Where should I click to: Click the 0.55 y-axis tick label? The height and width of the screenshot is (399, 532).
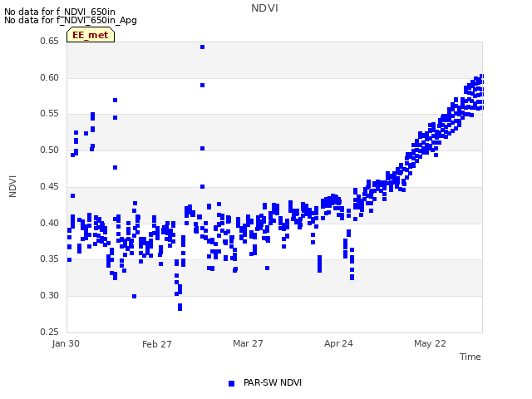point(49,114)
